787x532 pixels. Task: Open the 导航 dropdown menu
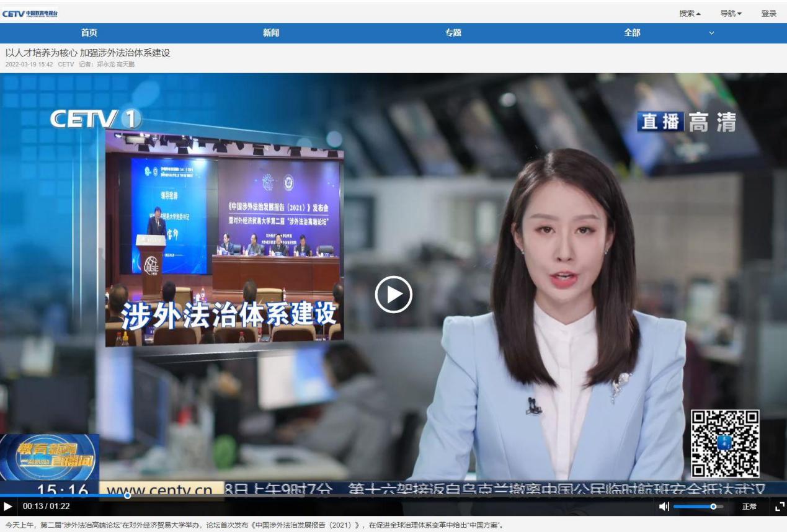pos(731,13)
